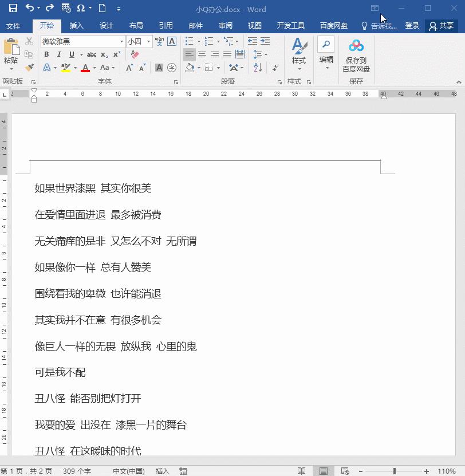This screenshot has width=465, height=476.
Task: Click the Save icon in quick access toolbar
Action: (13, 8)
